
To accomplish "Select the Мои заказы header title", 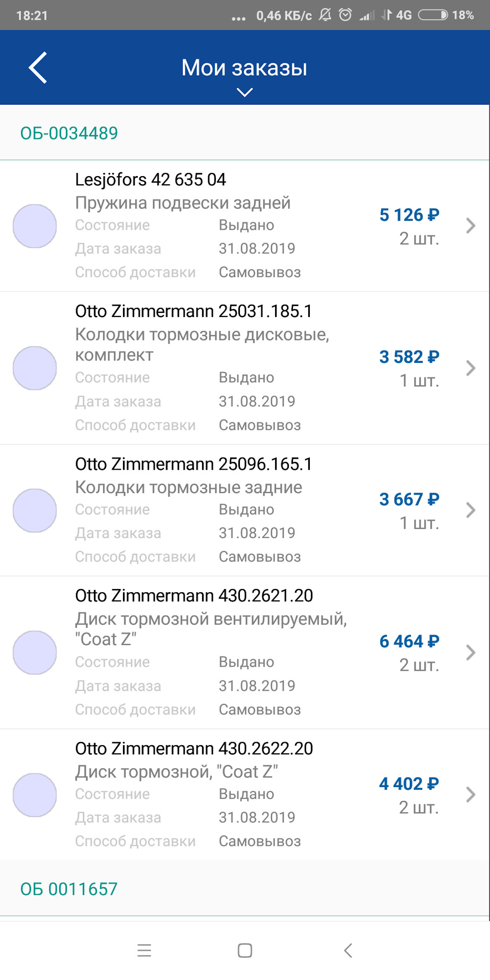I will [x=244, y=68].
